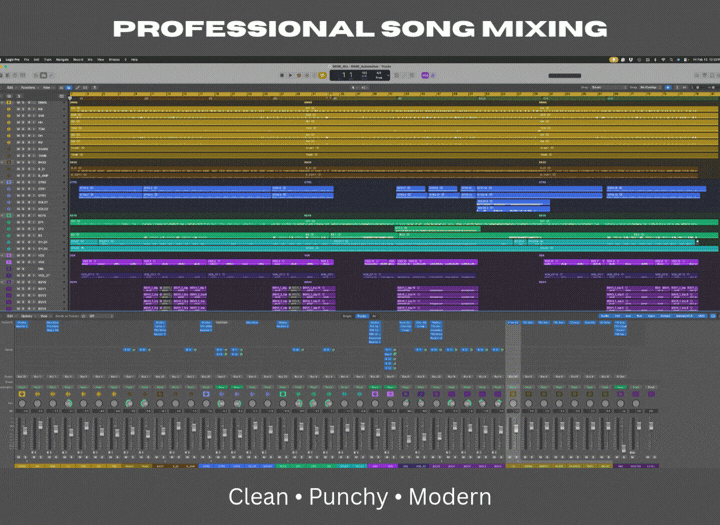Mute the KIK track in the track header
This screenshot has height=525, width=720.
click(x=18, y=109)
